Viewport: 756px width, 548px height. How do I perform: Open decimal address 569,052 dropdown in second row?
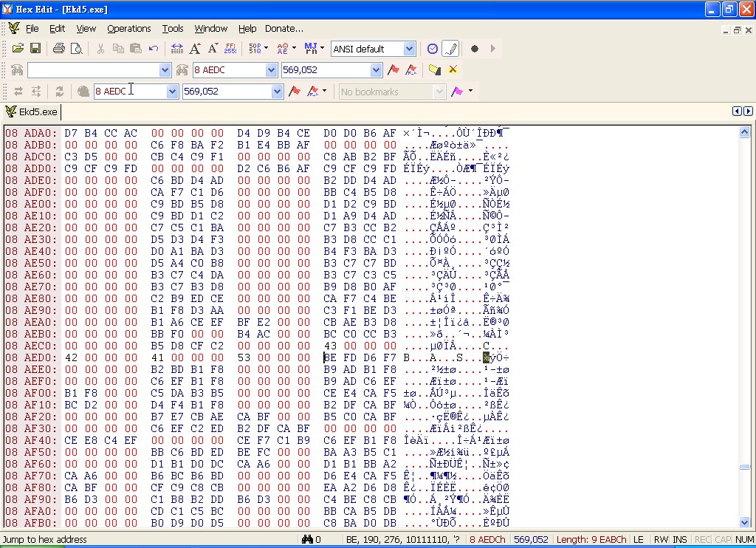[x=376, y=70]
